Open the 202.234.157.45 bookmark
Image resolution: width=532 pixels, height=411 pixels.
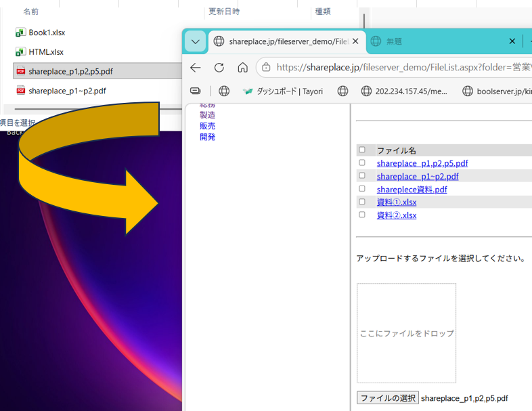[404, 91]
